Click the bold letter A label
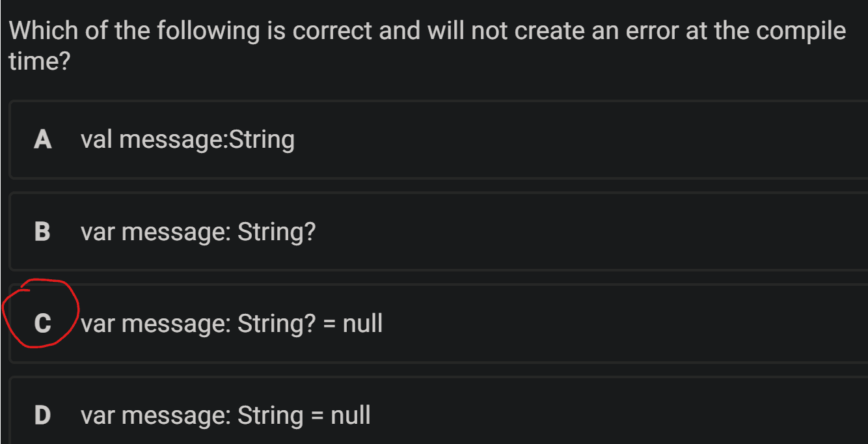 point(43,139)
